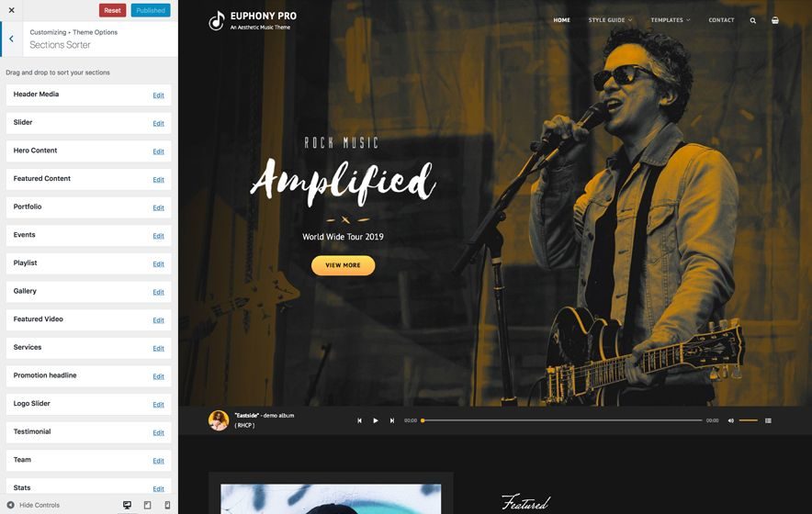Viewport: 812px width, 514px height.
Task: Go to previous track in audio player
Action: tap(359, 420)
